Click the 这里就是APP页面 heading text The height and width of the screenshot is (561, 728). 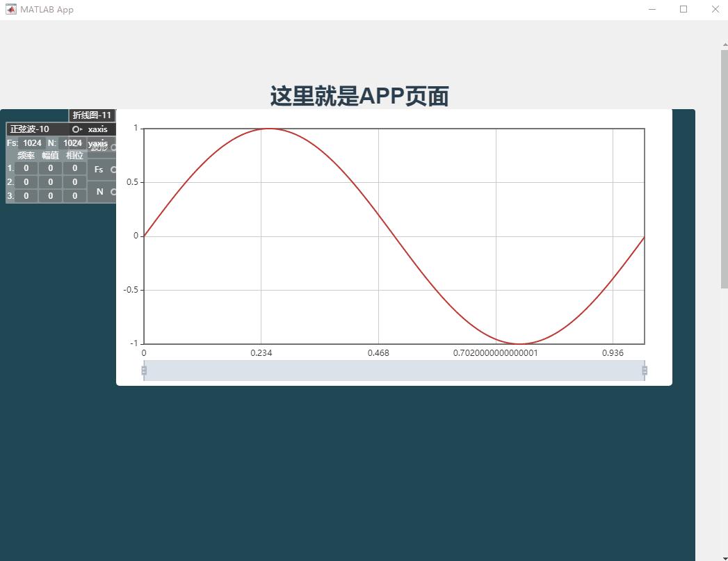(x=359, y=96)
